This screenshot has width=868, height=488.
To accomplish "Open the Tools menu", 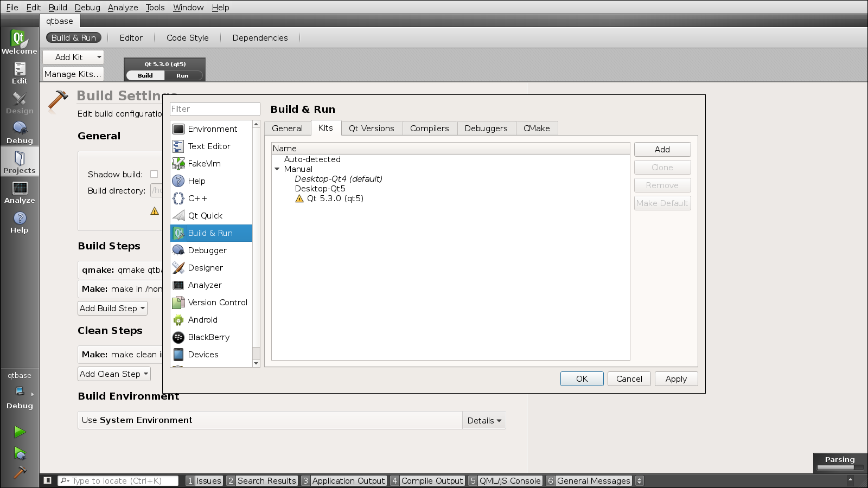I will 155,7.
